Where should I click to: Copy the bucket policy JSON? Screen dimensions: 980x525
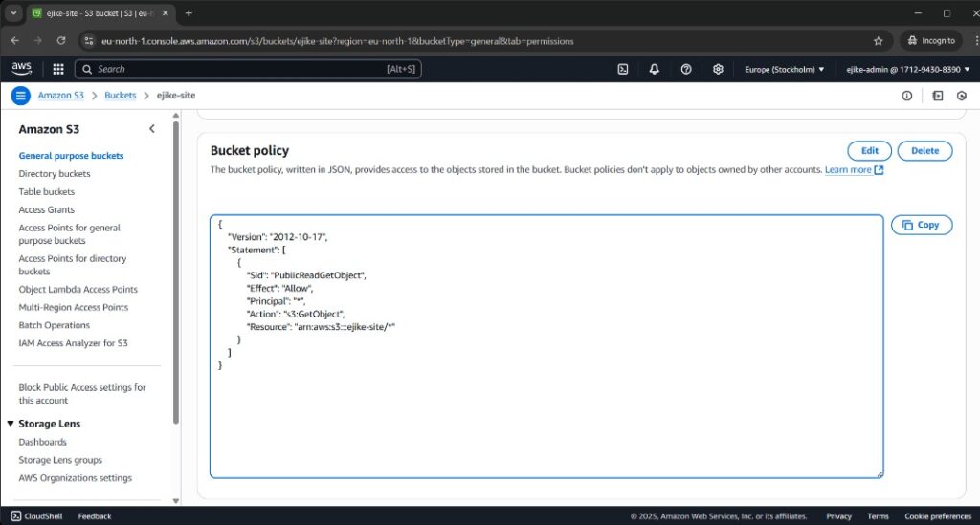921,225
